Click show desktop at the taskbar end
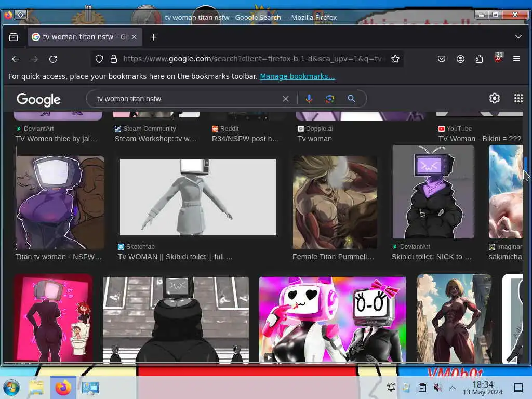Viewport: 532px width, 399px height. point(518,387)
